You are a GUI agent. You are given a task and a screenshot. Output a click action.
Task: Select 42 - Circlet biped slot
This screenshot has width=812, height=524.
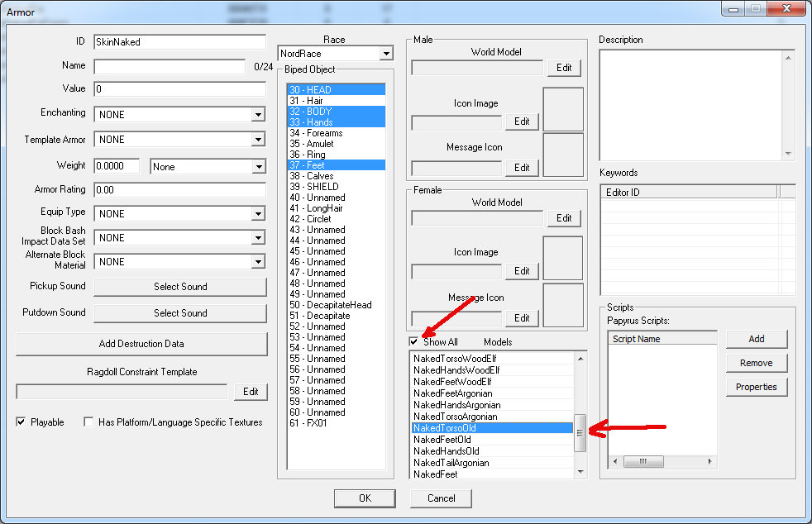click(337, 219)
